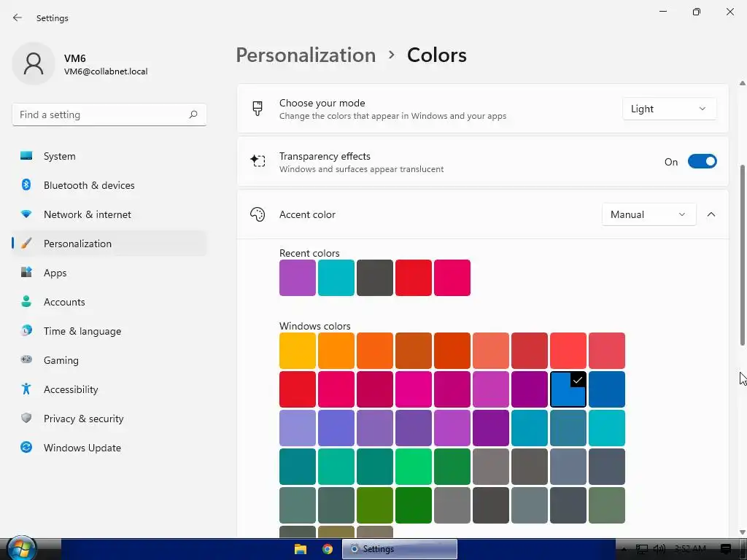Viewport: 747px width, 560px height.
Task: Click the Settings taskbar button
Action: pyautogui.click(x=400, y=548)
